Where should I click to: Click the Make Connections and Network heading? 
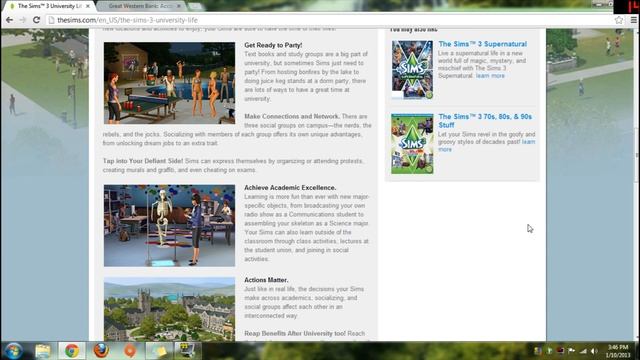[x=292, y=116]
